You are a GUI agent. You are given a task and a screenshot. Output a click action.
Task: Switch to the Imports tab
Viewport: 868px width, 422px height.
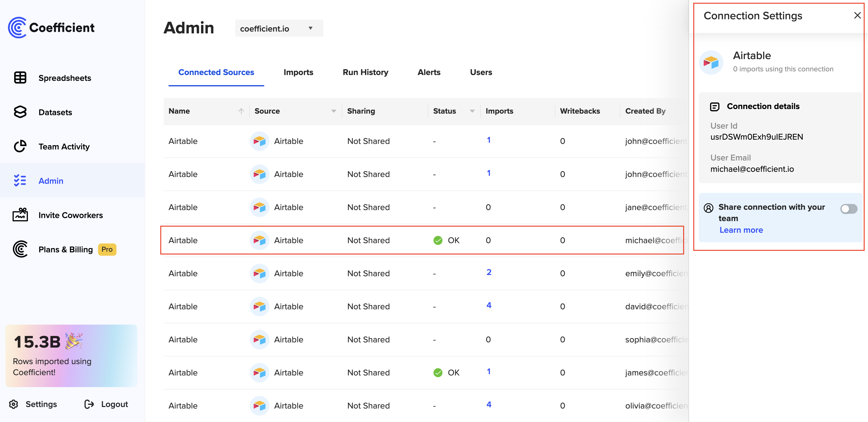coord(298,72)
